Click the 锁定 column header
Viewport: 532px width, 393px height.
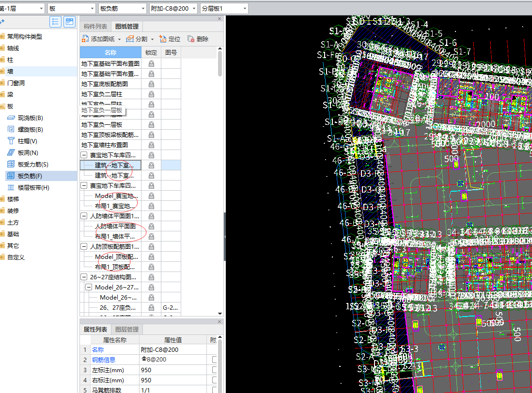151,52
